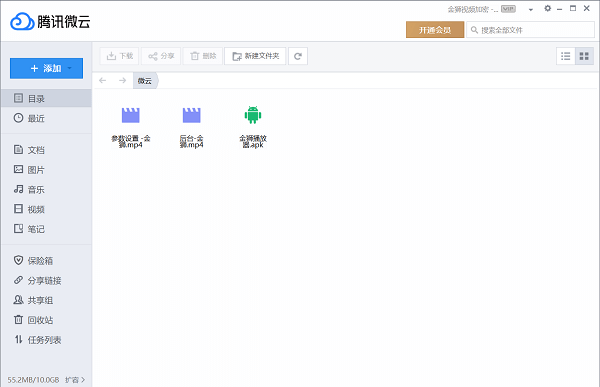Click the clock icon beside 最近
The image size is (600, 387).
tap(18, 118)
